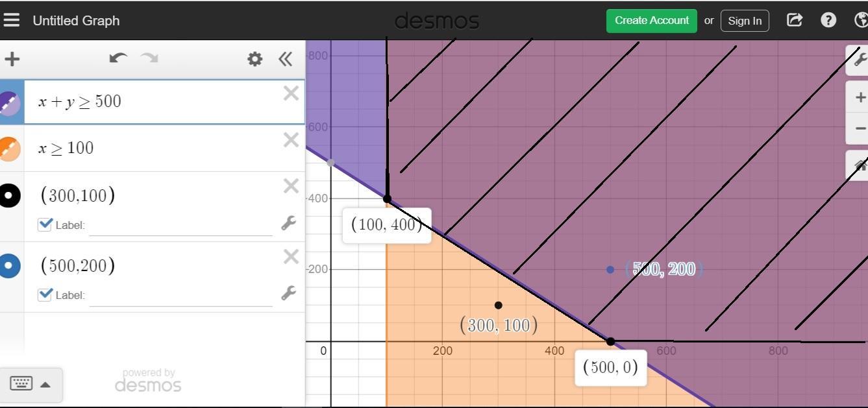Open the powered by desmos link
868x408 pixels.
(x=148, y=381)
